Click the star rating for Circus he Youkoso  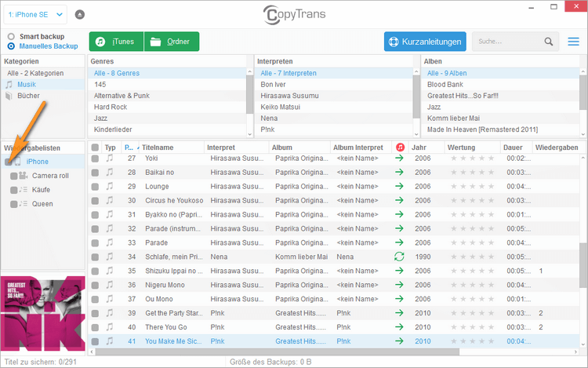[x=473, y=201]
